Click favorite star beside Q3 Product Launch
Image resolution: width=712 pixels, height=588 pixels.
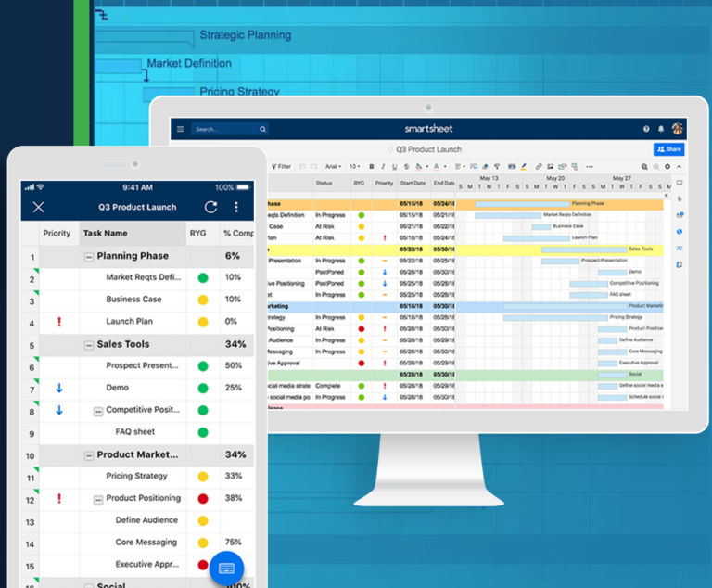point(390,149)
